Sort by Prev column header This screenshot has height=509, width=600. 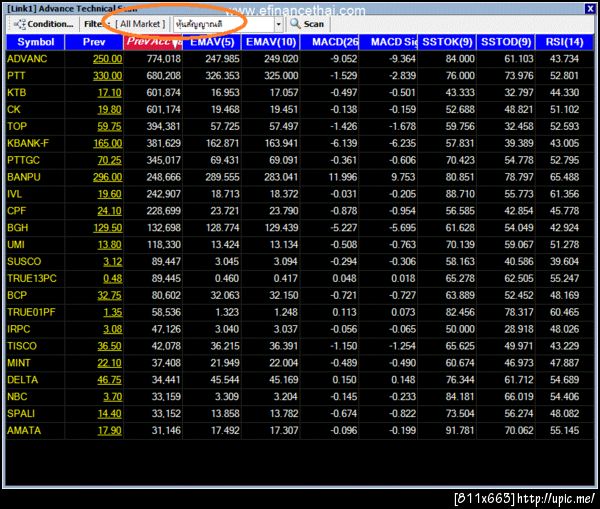(94, 42)
